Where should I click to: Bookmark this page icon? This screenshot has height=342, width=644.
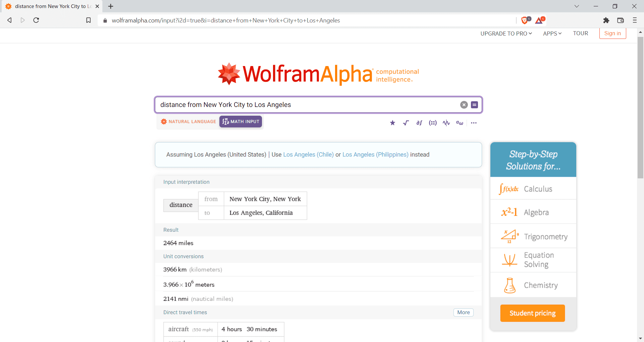point(89,20)
